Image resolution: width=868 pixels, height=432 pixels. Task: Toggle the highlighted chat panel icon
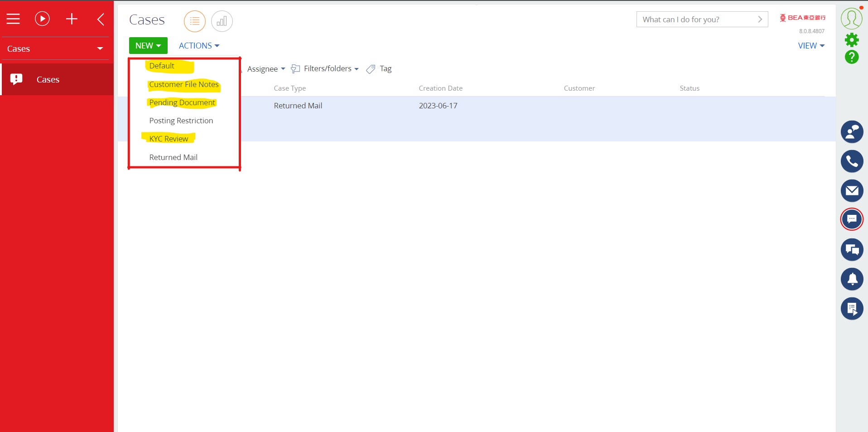point(852,219)
